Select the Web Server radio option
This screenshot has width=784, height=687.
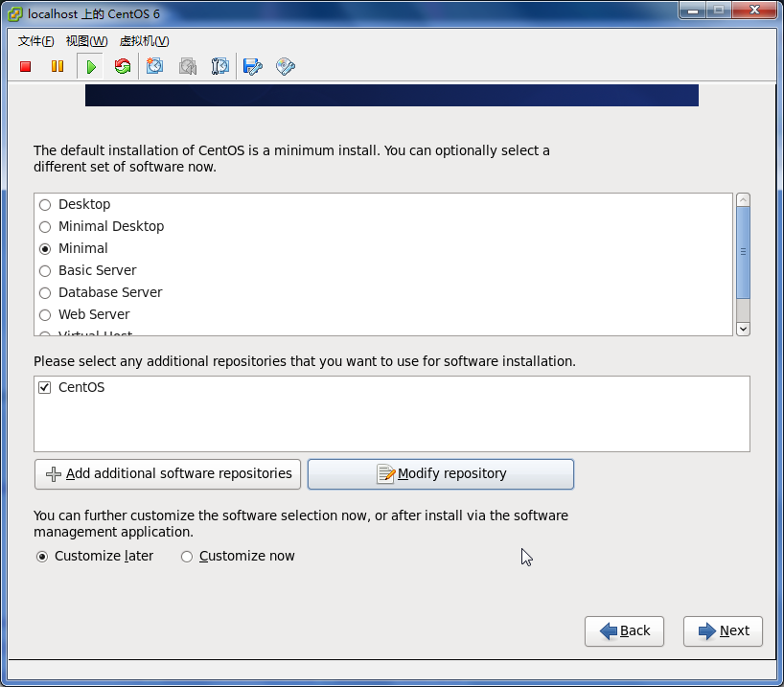click(45, 314)
